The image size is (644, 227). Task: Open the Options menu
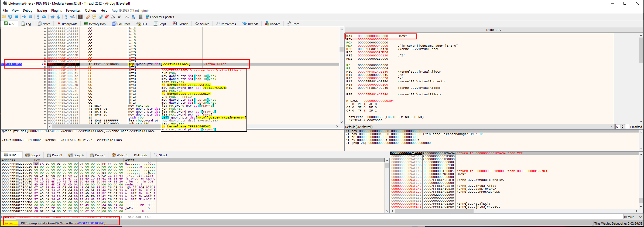click(91, 11)
